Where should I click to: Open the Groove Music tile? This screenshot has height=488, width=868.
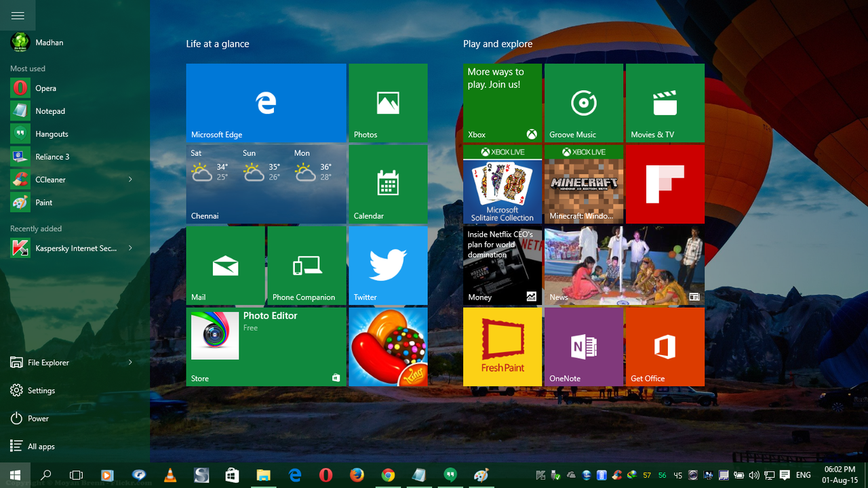pyautogui.click(x=584, y=103)
